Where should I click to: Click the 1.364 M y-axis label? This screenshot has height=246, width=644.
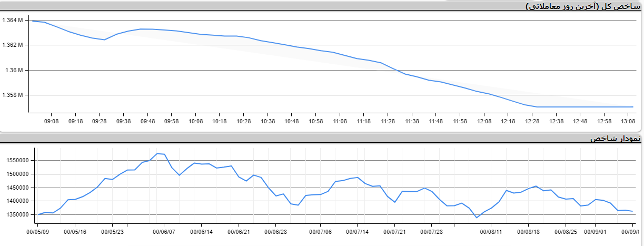pyautogui.click(x=13, y=20)
